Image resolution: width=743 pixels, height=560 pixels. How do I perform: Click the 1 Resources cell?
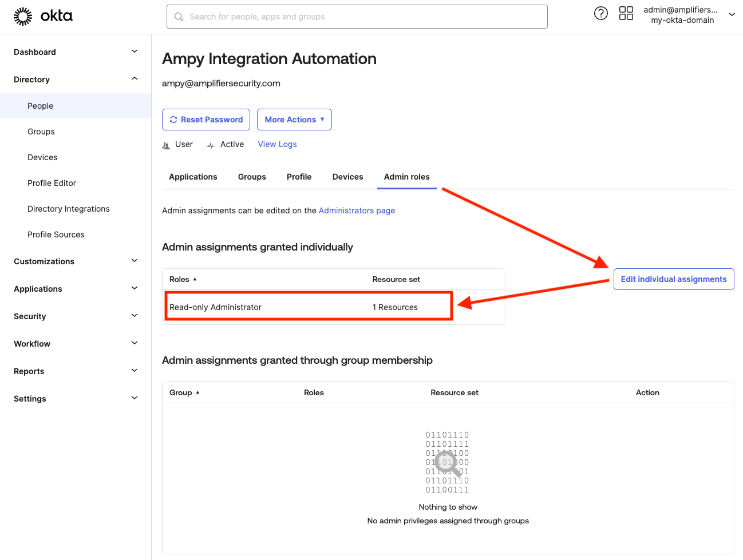pos(395,307)
